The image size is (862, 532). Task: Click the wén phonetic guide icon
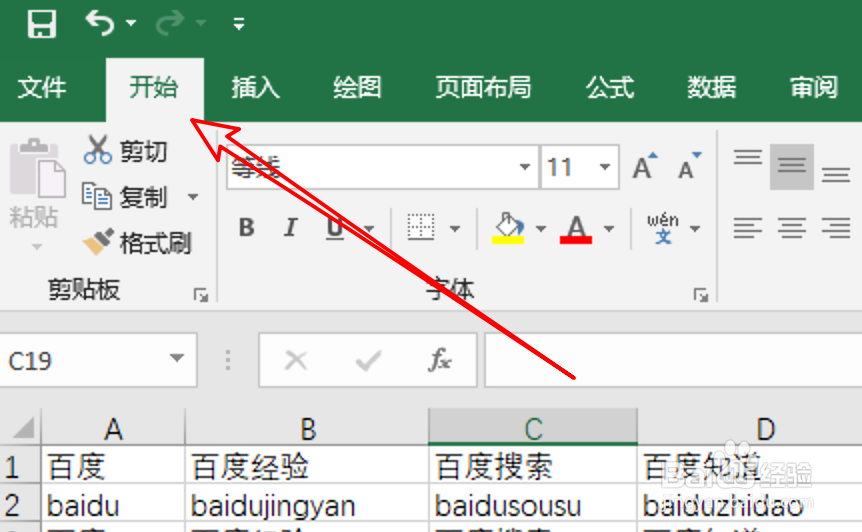663,228
